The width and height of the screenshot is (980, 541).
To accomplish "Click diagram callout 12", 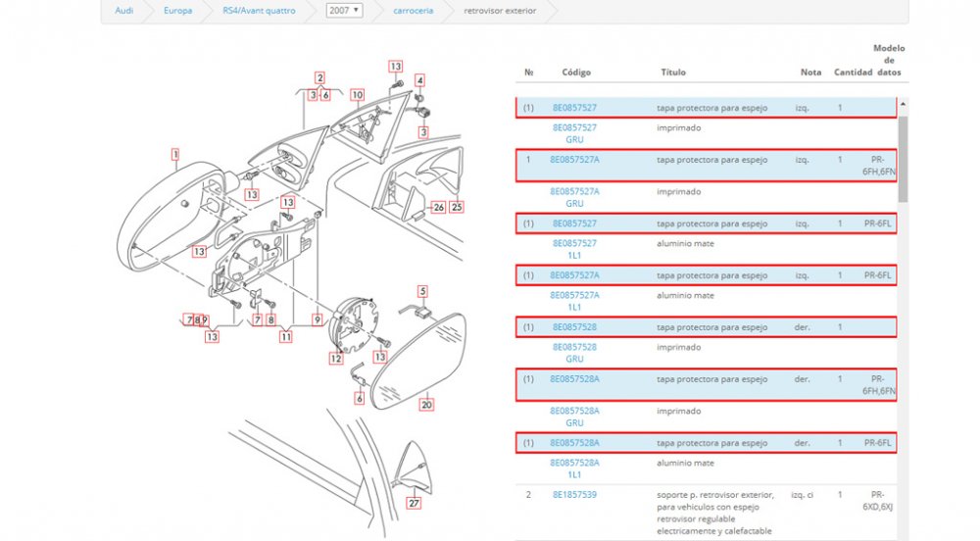I will click(x=336, y=359).
